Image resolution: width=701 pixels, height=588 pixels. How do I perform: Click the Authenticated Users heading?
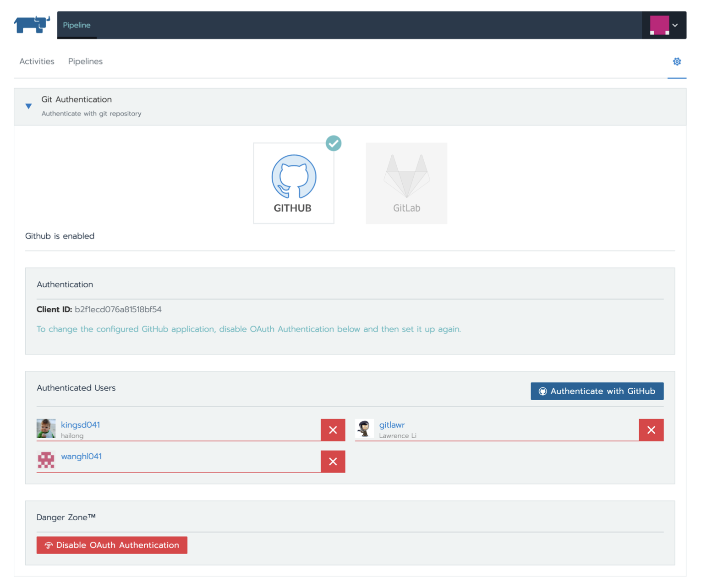point(76,388)
